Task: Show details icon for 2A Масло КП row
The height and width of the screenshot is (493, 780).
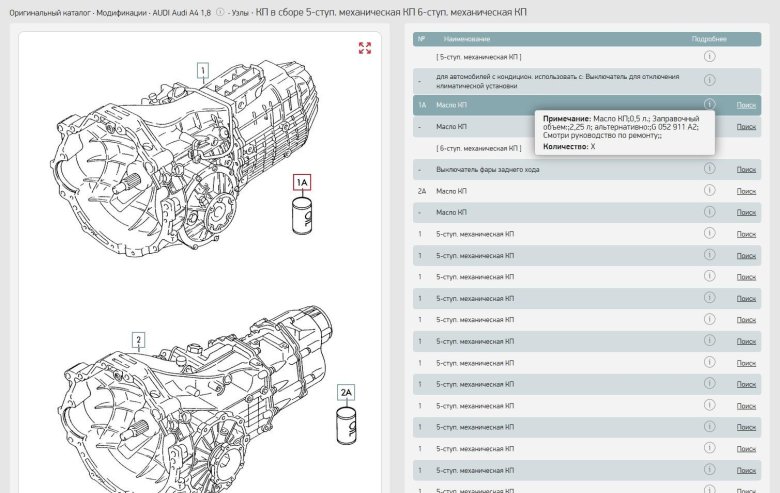Action: (x=709, y=190)
